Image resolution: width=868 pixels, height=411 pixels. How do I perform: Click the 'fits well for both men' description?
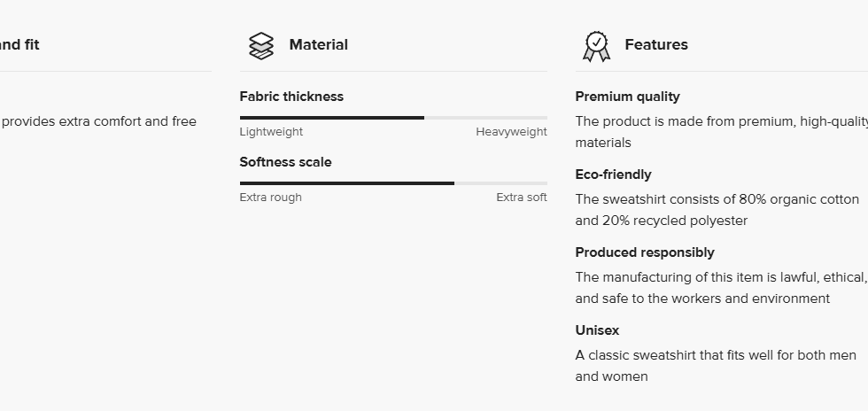click(716, 355)
